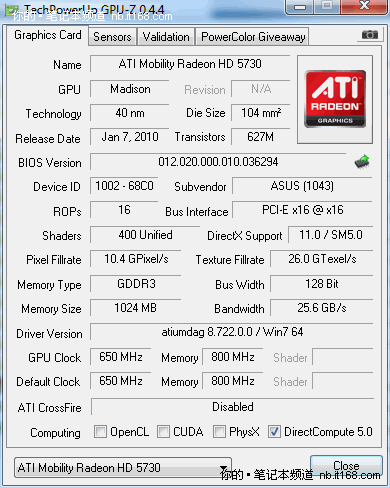
Task: Click the ATI CrossFire value Disabled
Action: coord(232,407)
